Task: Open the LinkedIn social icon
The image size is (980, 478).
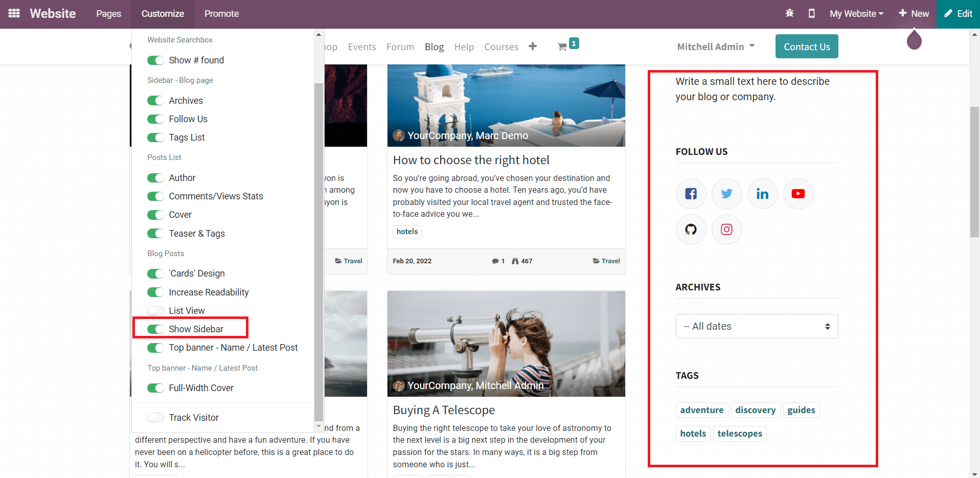Action: tap(763, 194)
